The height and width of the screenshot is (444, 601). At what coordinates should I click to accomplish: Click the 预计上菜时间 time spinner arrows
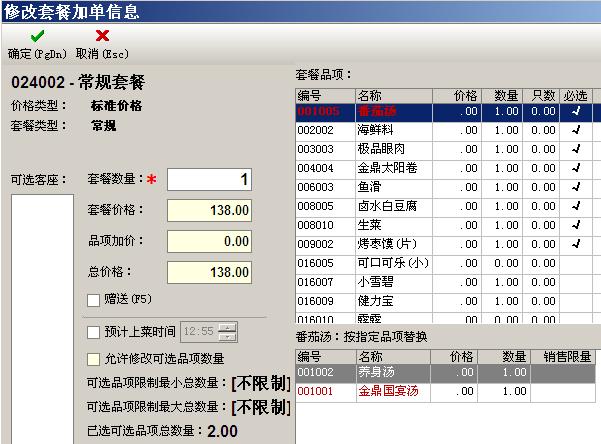[x=228, y=332]
